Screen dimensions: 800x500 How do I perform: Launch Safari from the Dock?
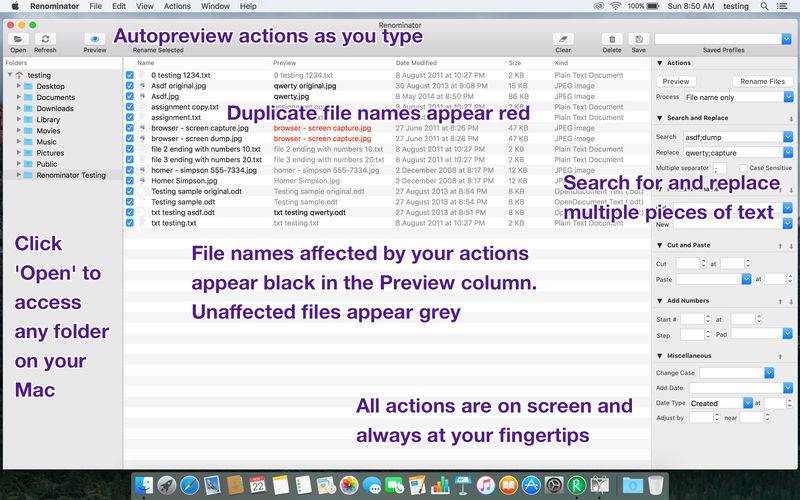point(189,485)
